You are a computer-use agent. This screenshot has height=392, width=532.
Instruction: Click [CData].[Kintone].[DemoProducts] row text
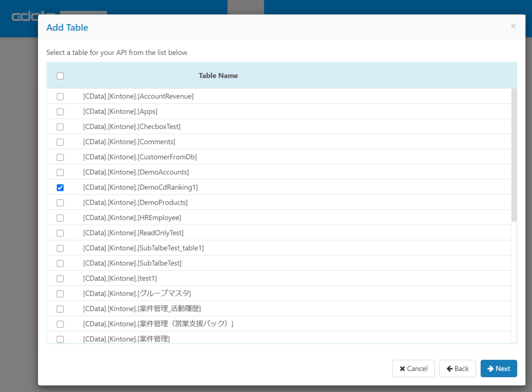point(135,202)
